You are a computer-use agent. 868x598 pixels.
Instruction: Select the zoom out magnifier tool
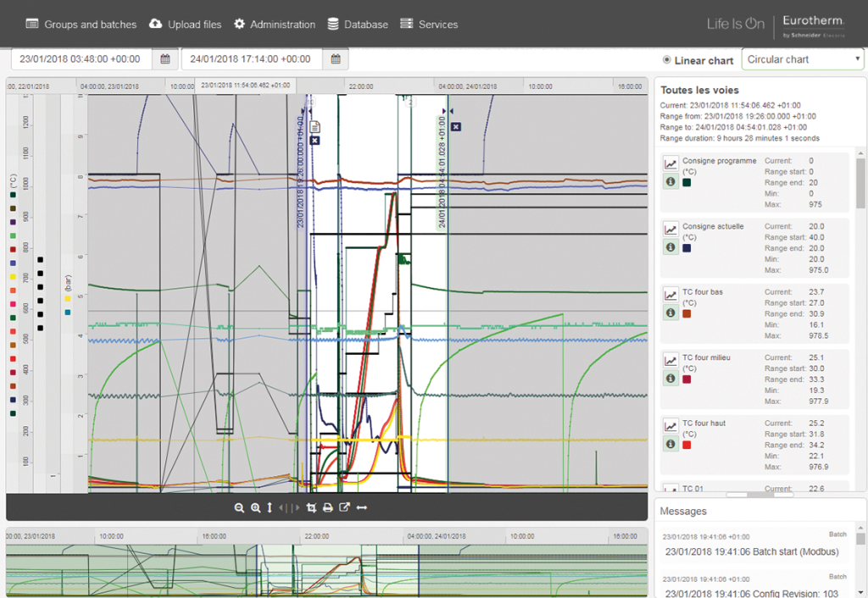pyautogui.click(x=240, y=507)
